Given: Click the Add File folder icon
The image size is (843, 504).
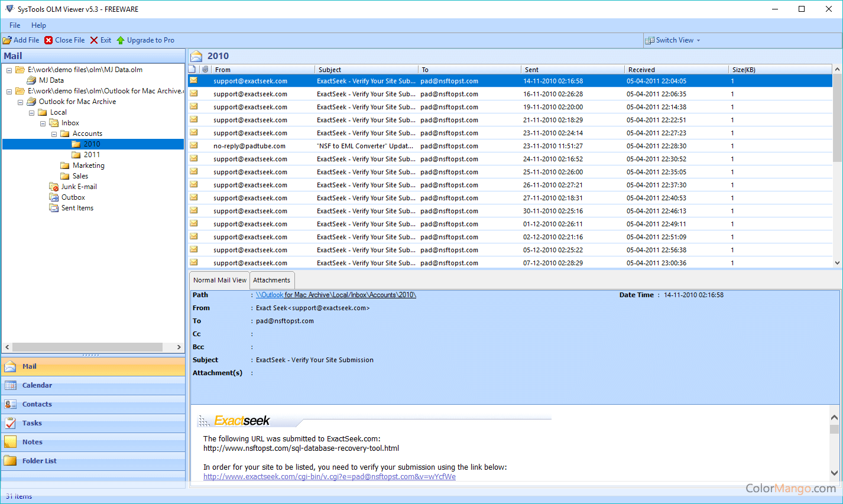Looking at the screenshot, I should (7, 40).
